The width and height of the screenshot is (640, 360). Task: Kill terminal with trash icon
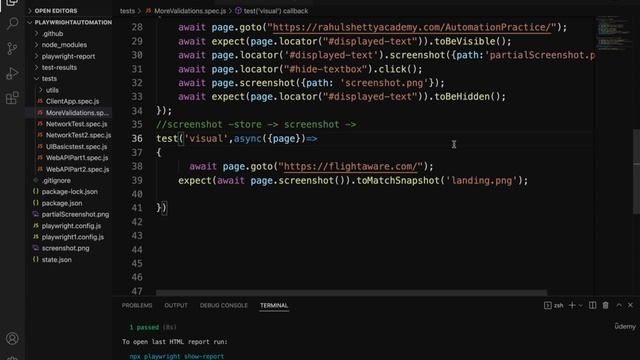tap(605, 305)
